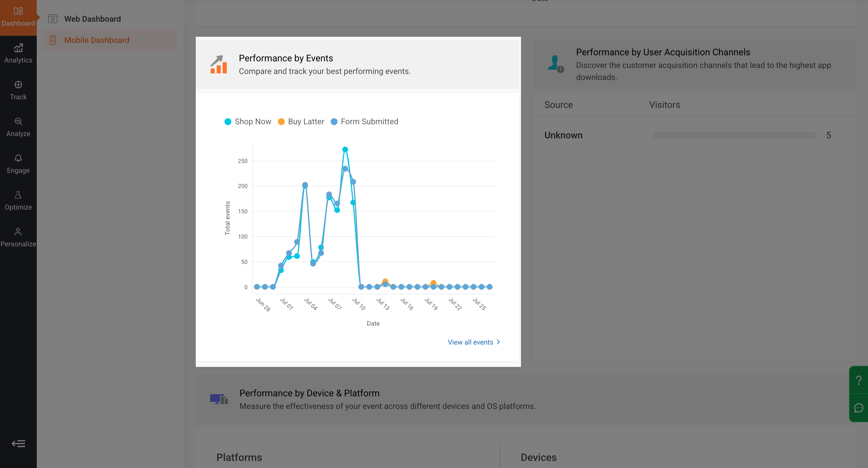This screenshot has width=868, height=468.
Task: Click the peak Shop Now data point
Action: point(345,150)
